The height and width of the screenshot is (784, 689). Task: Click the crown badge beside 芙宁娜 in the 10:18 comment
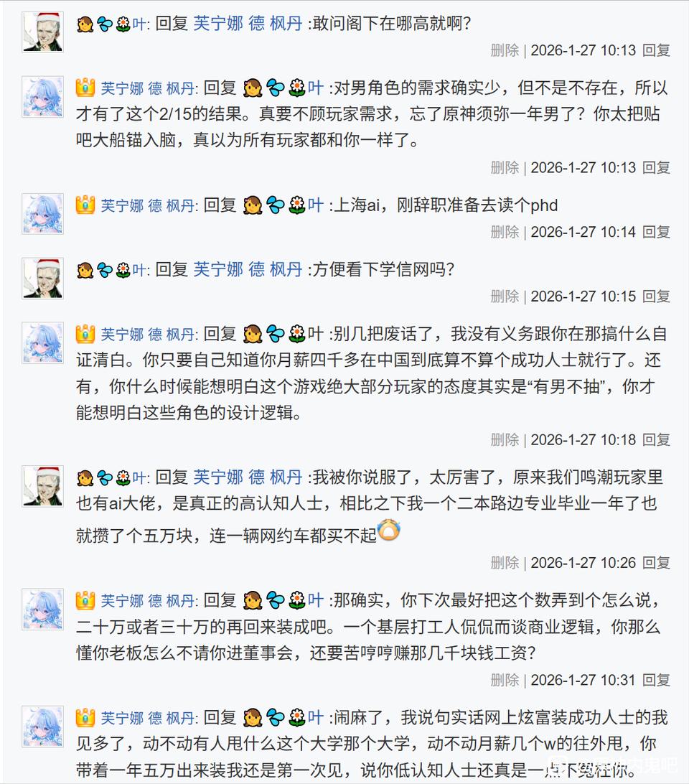pyautogui.click(x=85, y=334)
